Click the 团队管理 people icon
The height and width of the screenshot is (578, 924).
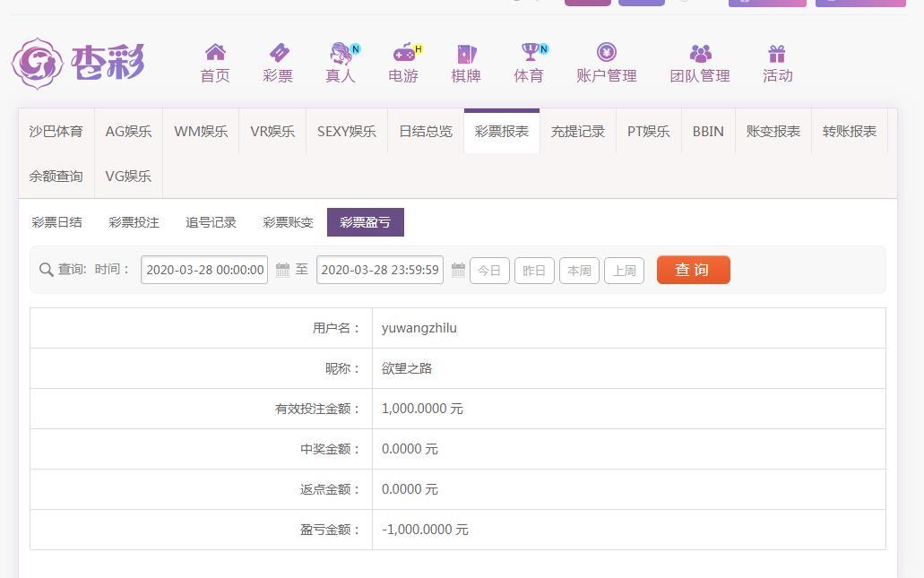pos(700,53)
